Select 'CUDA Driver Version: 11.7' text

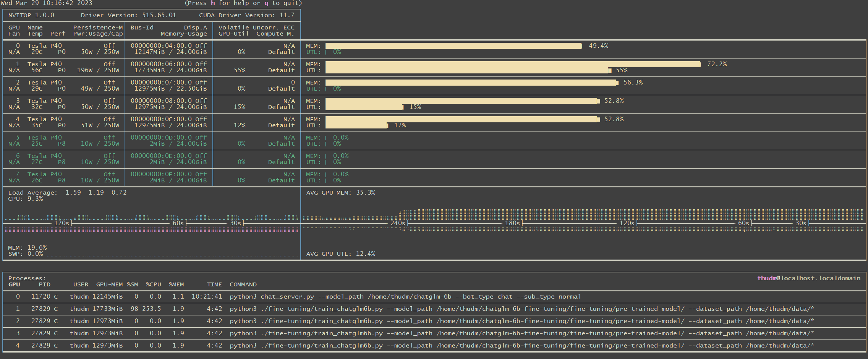pos(247,15)
